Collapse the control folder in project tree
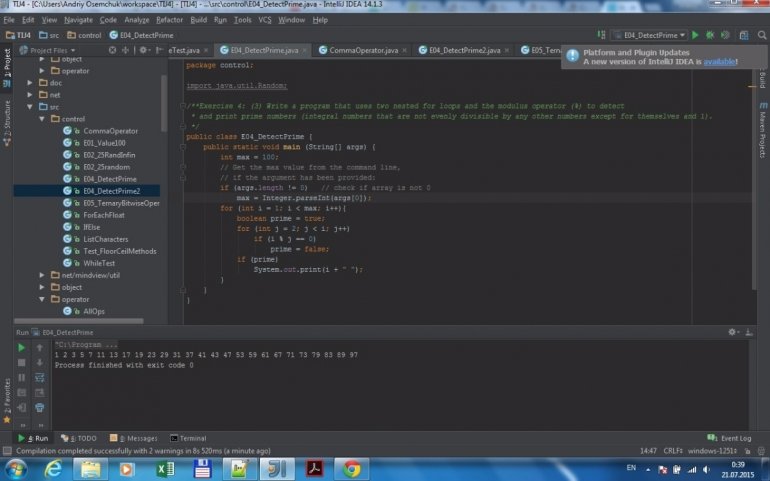Viewport: 770px width, 481px height. click(43, 119)
